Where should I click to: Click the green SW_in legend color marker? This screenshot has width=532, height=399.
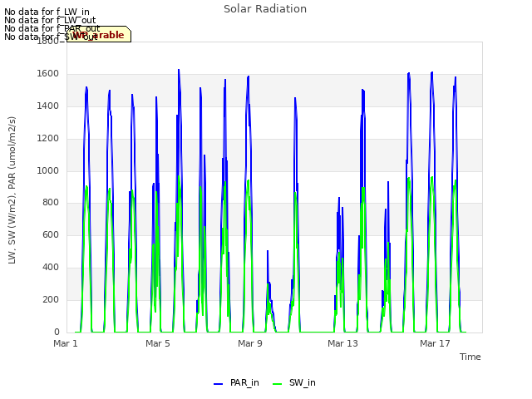pos(277,384)
